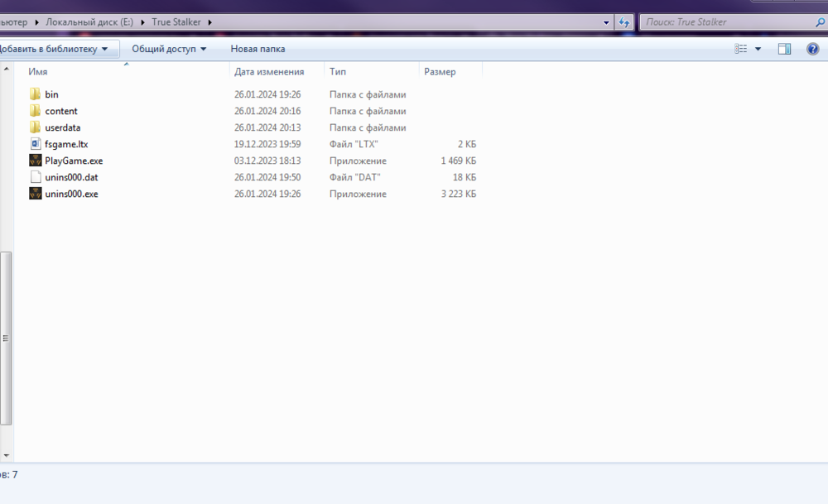
Task: Select the content folder icon
Action: pyautogui.click(x=35, y=111)
